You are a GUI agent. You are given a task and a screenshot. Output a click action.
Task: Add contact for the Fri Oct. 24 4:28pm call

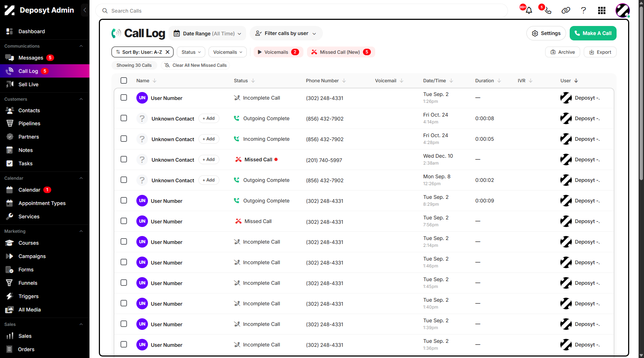click(x=209, y=139)
